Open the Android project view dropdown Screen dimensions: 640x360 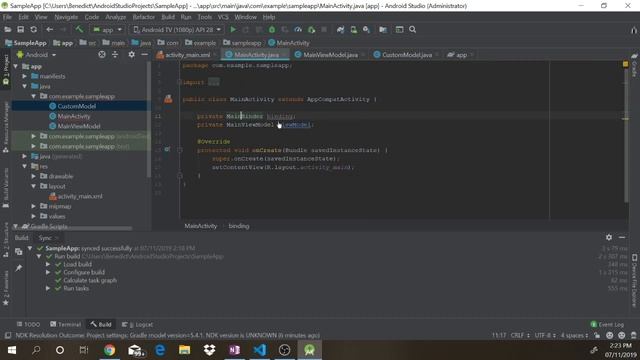coord(36,55)
